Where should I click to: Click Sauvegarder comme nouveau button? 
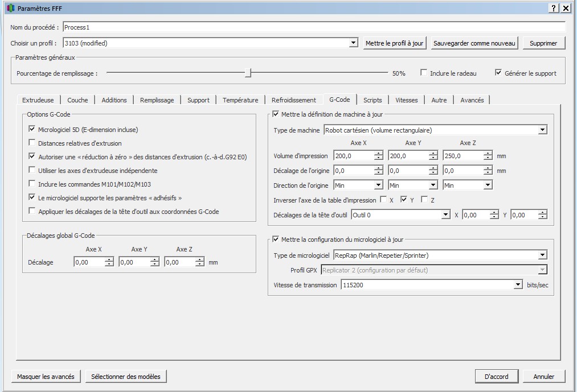pyautogui.click(x=474, y=43)
